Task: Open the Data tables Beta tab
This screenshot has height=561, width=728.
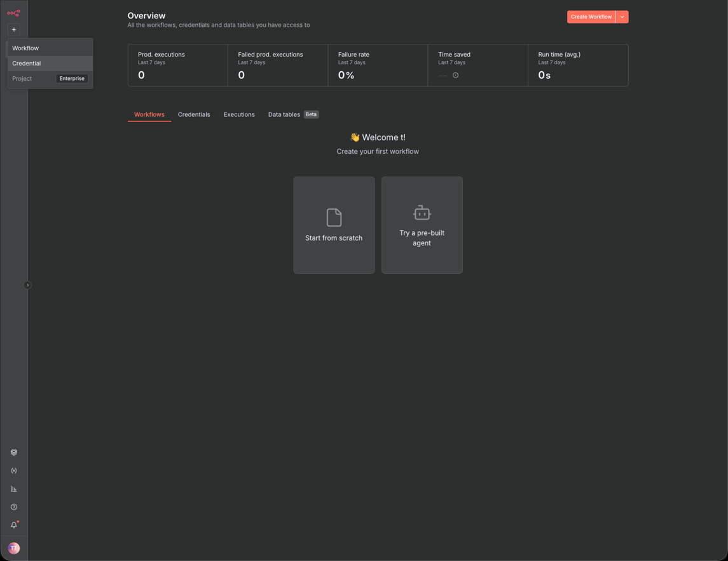Action: (x=284, y=114)
